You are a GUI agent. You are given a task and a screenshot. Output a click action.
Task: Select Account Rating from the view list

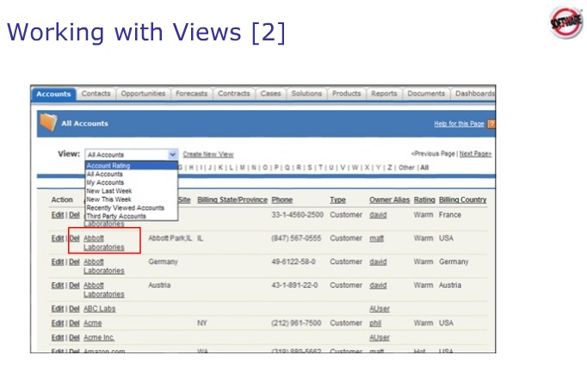click(x=108, y=166)
